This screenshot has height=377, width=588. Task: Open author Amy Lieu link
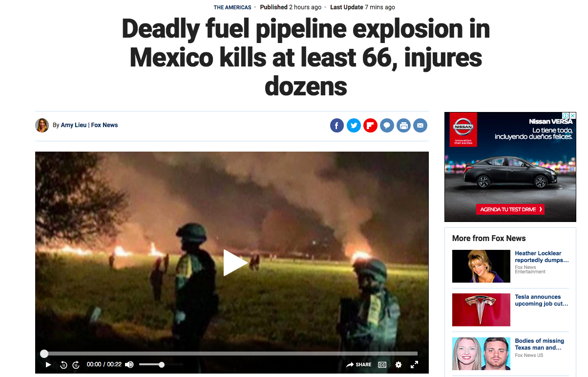click(x=74, y=125)
